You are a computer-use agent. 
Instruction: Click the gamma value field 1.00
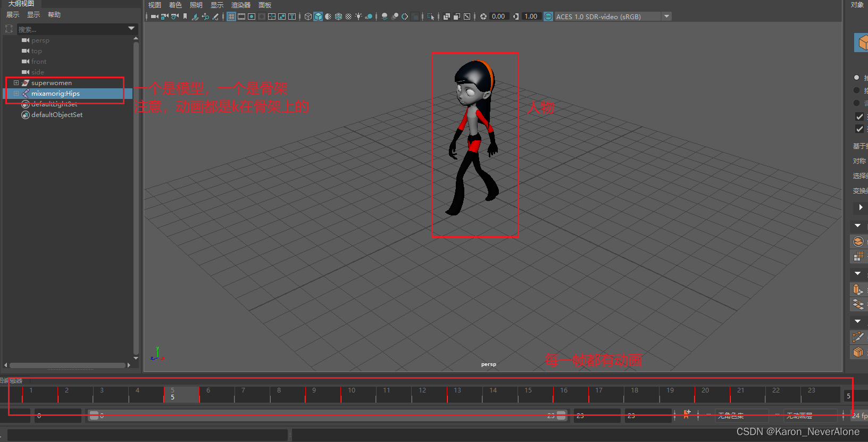[531, 16]
